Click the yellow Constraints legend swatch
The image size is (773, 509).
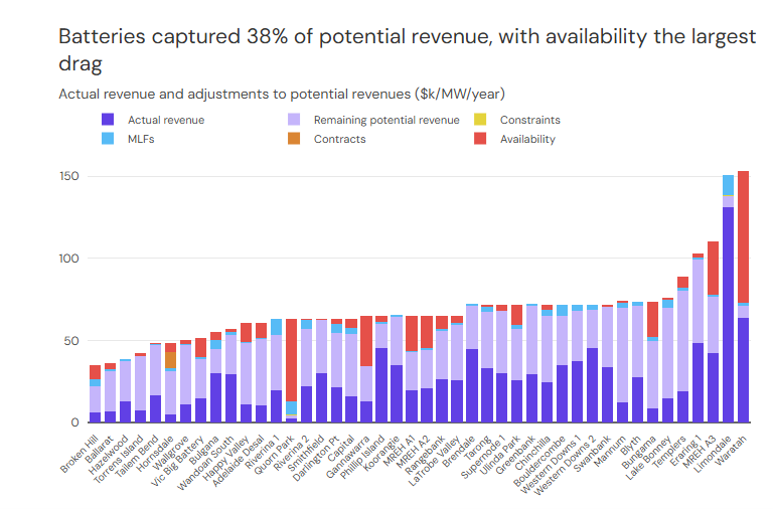coord(480,120)
